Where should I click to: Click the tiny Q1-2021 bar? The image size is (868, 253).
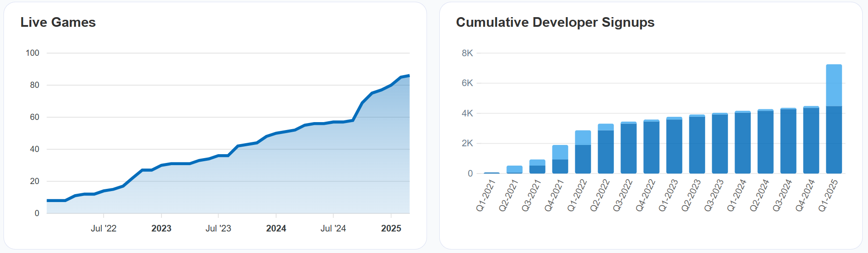pos(491,173)
